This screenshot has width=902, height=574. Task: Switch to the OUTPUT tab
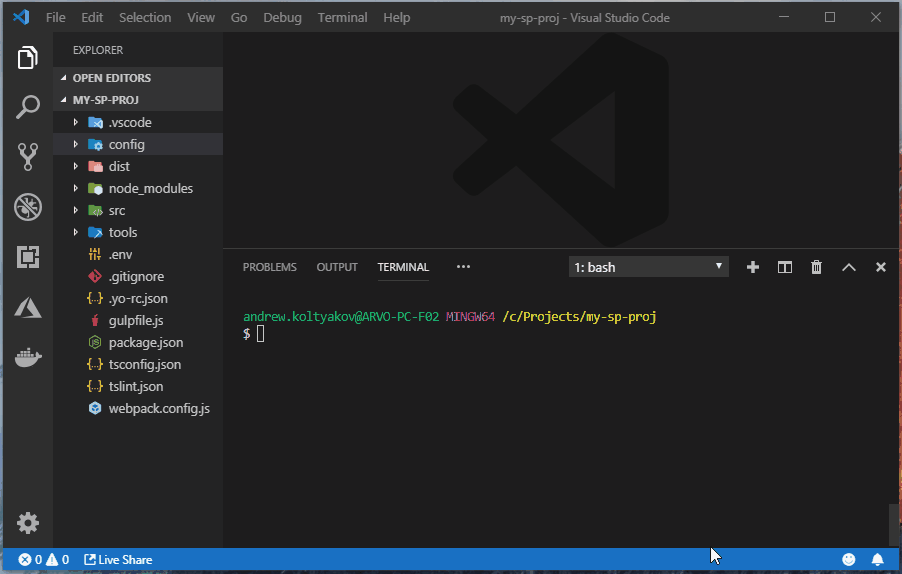pyautogui.click(x=337, y=267)
